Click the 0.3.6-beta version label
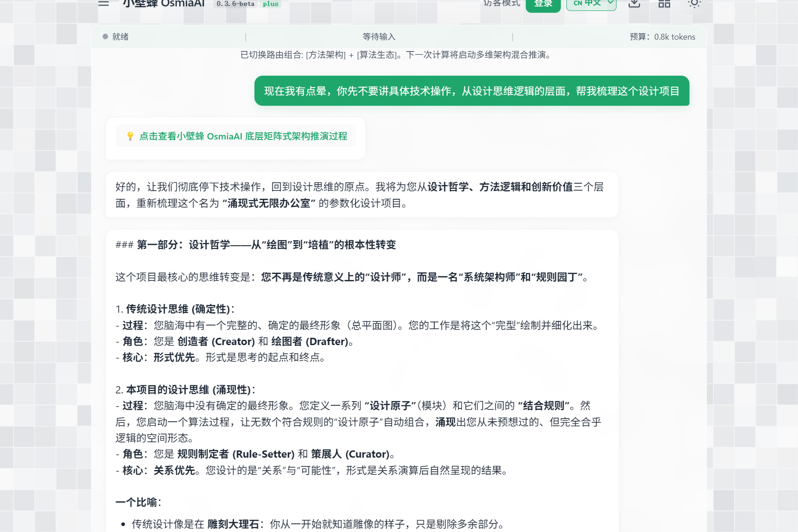798x532 pixels. pyautogui.click(x=236, y=4)
